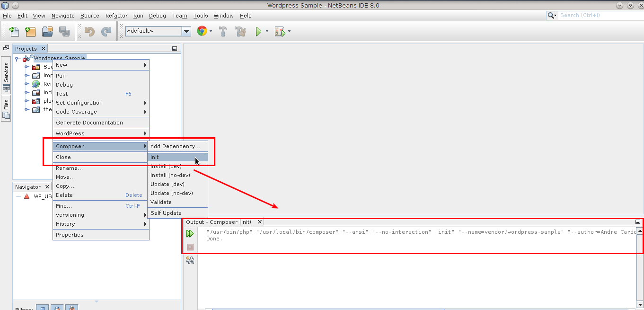Open the Versioning submenu
The width and height of the screenshot is (644, 310).
point(101,215)
